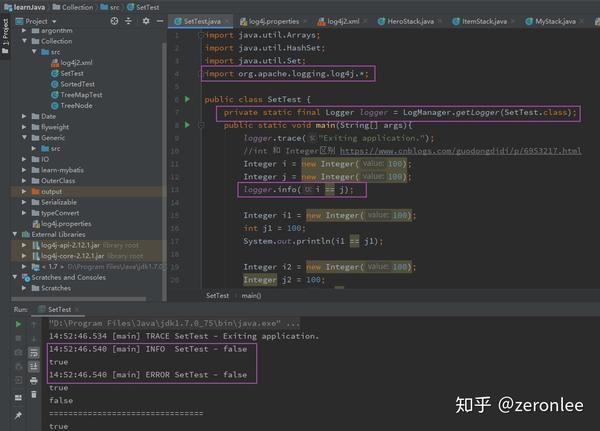Click main() in the editor breadcrumb
Screen dimensions: 600x431
pos(251,295)
